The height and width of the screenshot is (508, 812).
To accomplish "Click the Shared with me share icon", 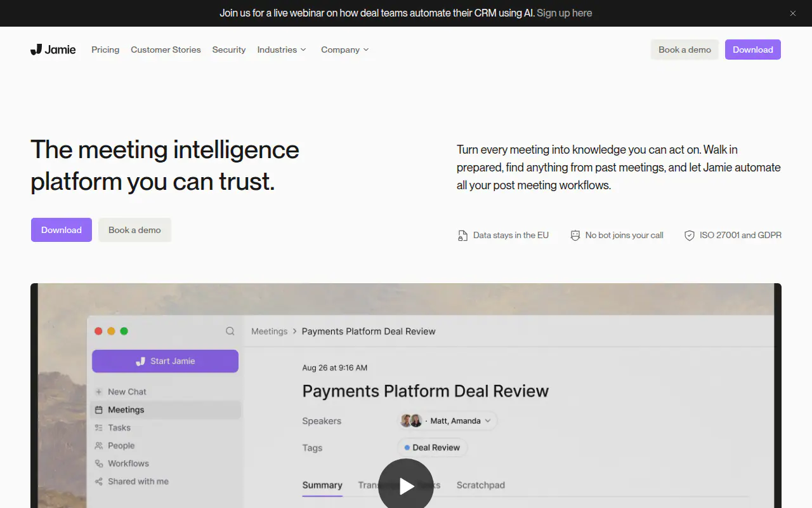I will (99, 481).
